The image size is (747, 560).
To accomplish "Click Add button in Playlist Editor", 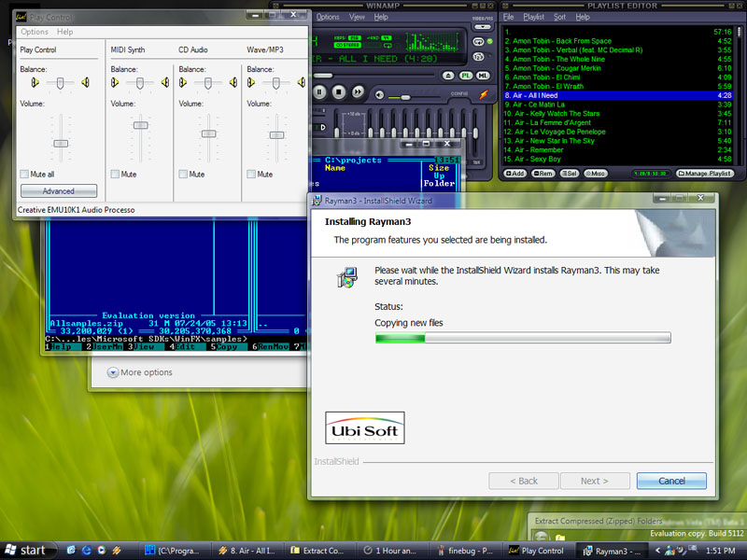I will pyautogui.click(x=515, y=174).
